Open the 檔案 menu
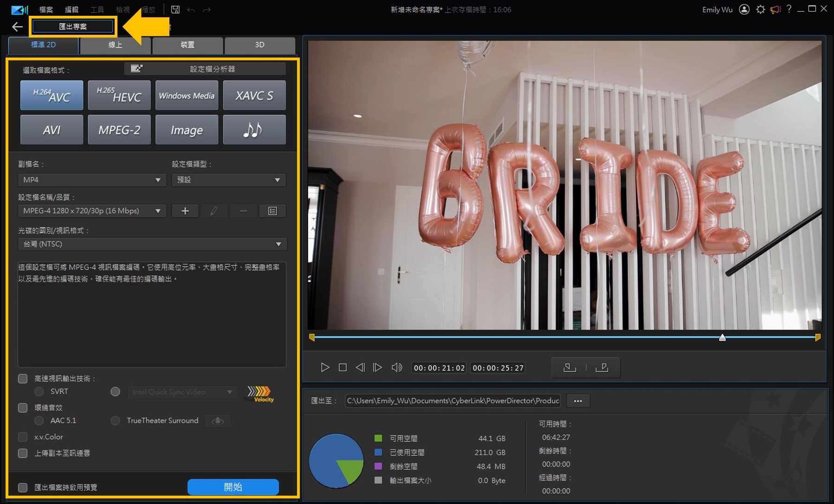This screenshot has width=834, height=504. coord(45,9)
